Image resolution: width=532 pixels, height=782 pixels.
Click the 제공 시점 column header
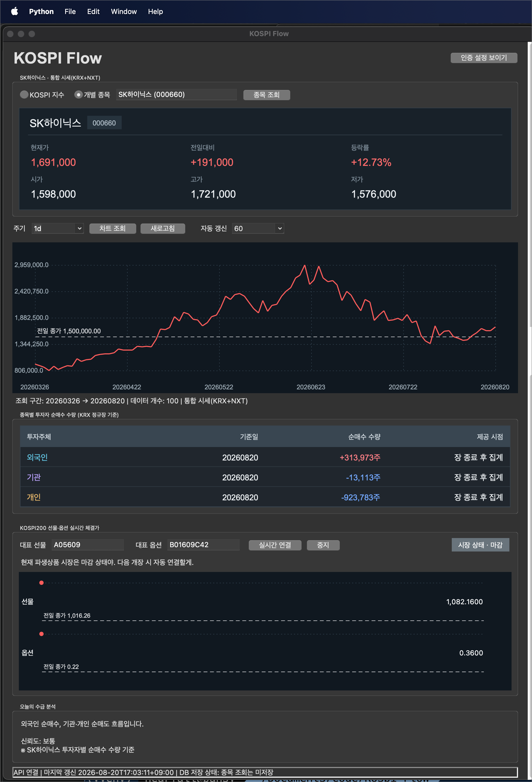pyautogui.click(x=490, y=437)
